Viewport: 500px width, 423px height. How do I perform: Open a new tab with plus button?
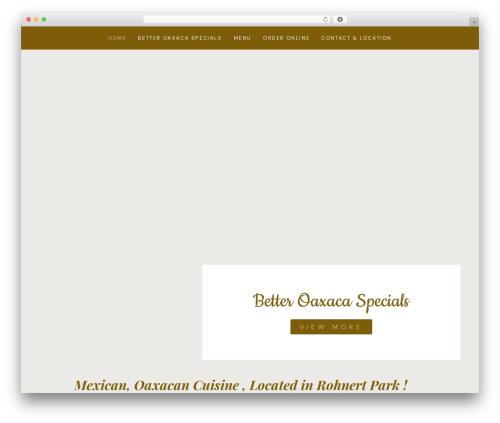coord(474,22)
